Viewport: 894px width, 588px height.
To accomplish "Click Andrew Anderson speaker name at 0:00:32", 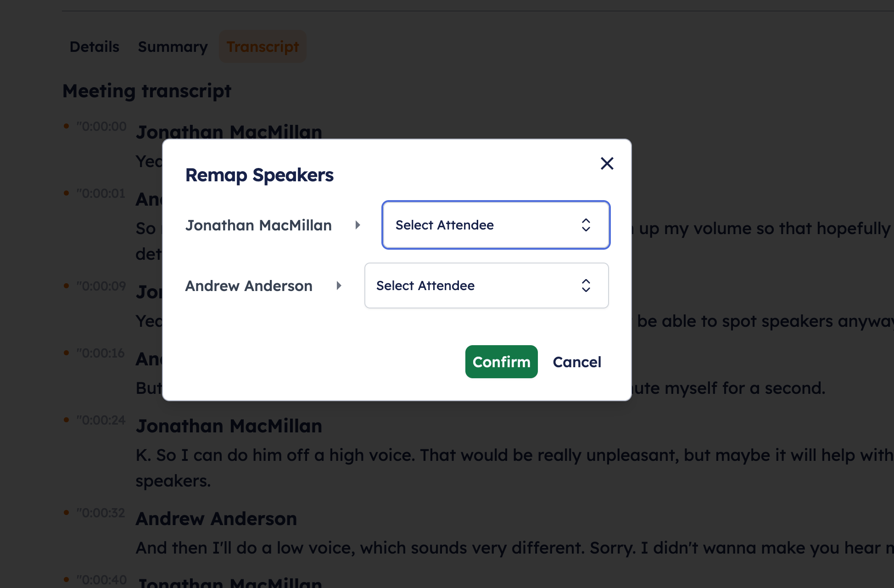I will 216,519.
